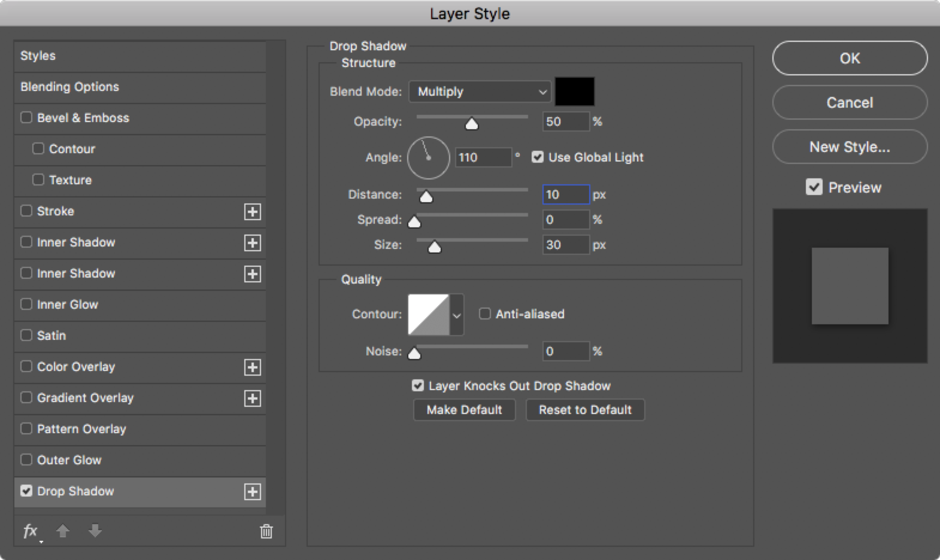
Task: Click the move effect down arrow
Action: pos(95,531)
